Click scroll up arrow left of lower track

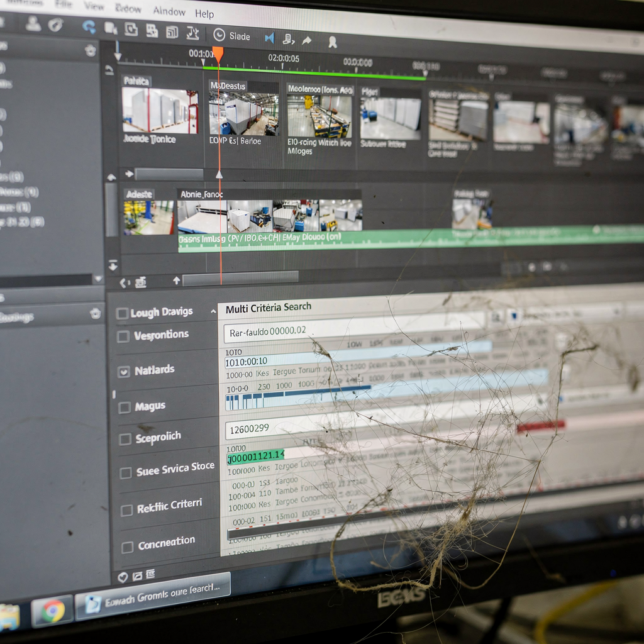point(111,177)
